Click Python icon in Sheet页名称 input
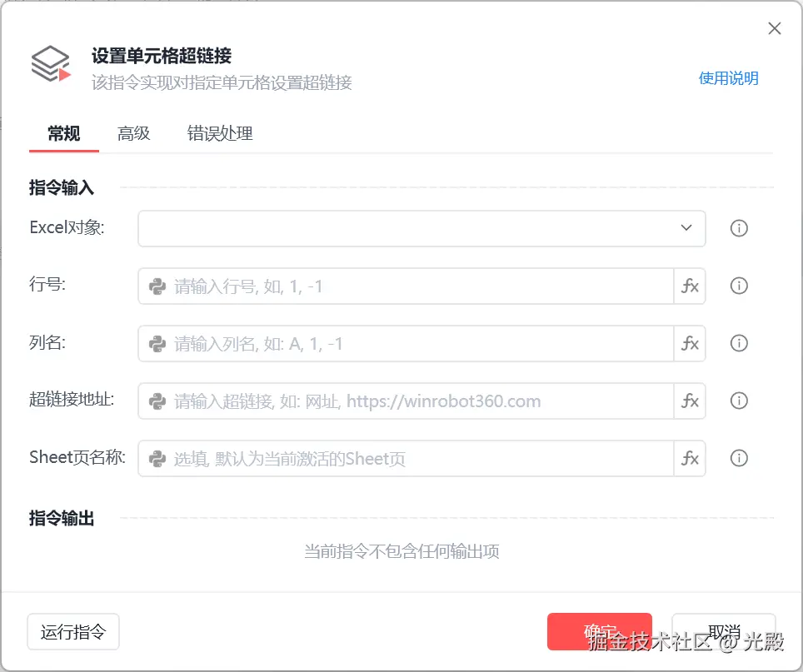 pyautogui.click(x=157, y=459)
